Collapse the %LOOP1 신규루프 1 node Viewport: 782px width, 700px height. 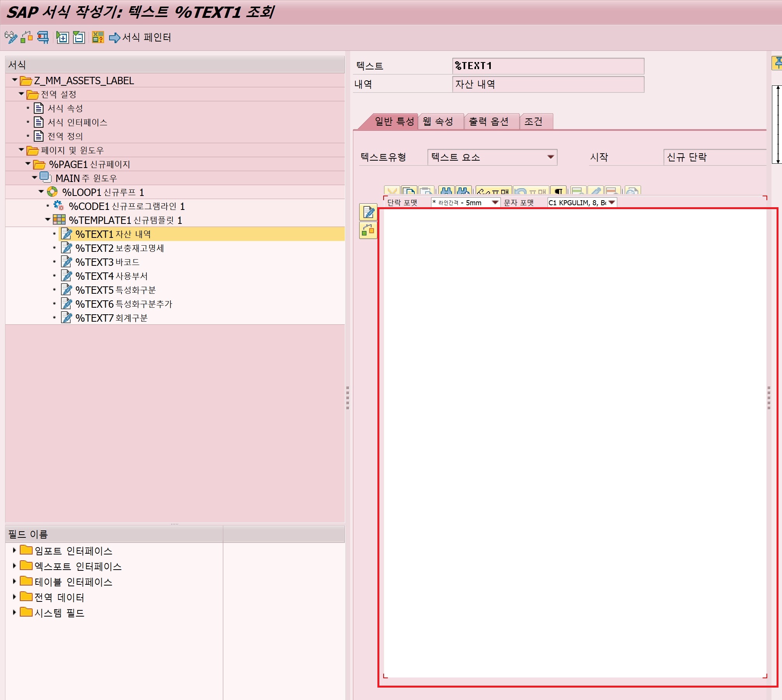coord(41,192)
